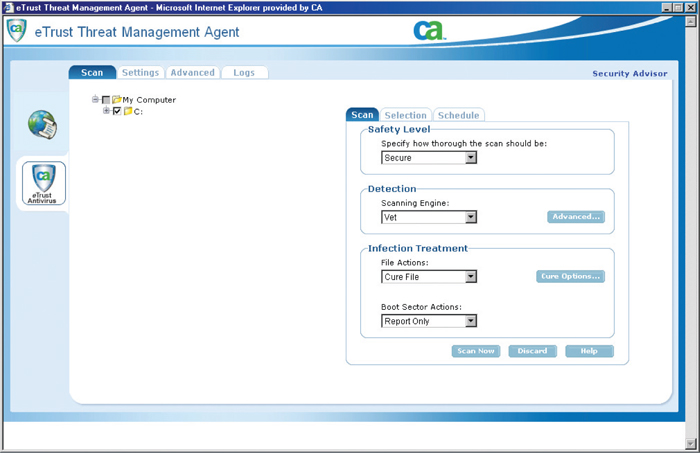
Task: Uncheck the C: drive checkbox
Action: point(117,111)
